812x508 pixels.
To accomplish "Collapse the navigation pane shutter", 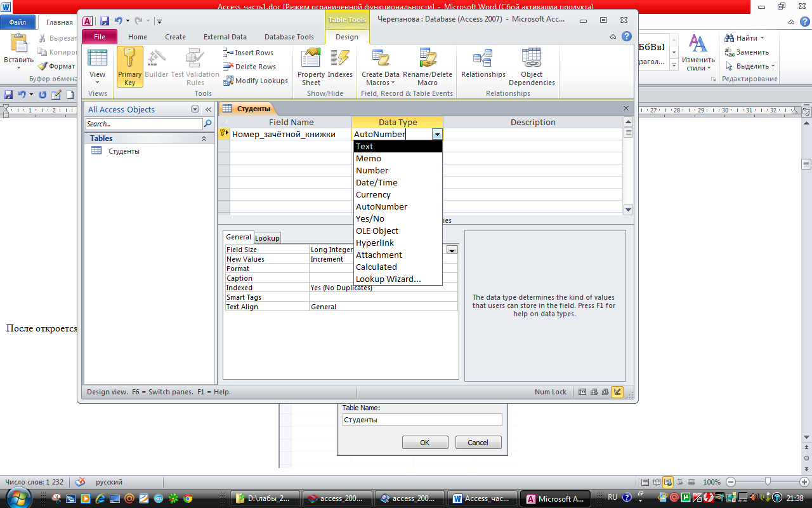I will tap(207, 109).
